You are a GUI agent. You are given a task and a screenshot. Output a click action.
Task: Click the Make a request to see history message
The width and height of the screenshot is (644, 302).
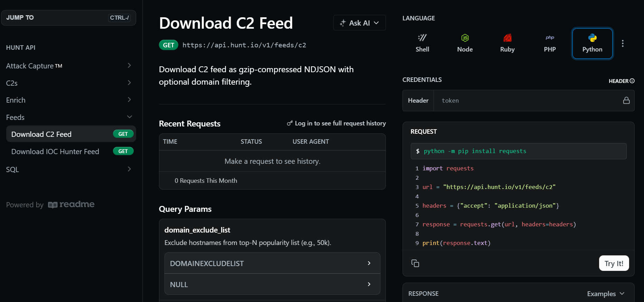(x=272, y=161)
